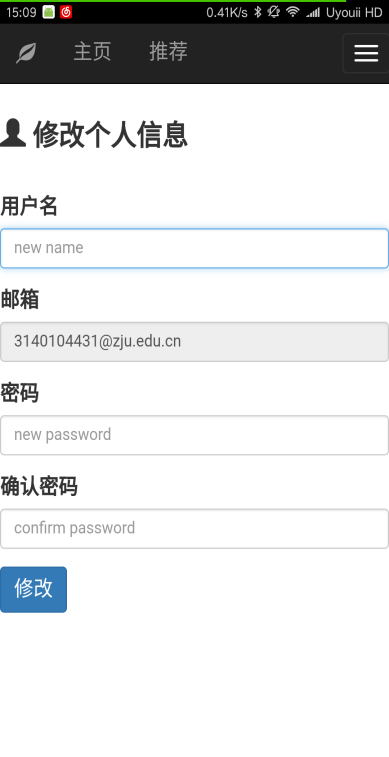The width and height of the screenshot is (389, 757).
Task: Click the 修改个人信息 page heading
Action: pyautogui.click(x=110, y=134)
